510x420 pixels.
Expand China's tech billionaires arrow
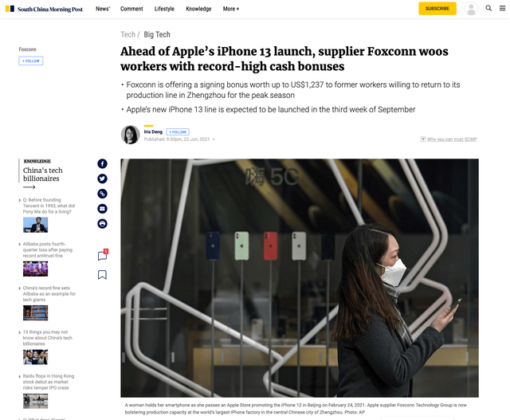tap(29, 187)
